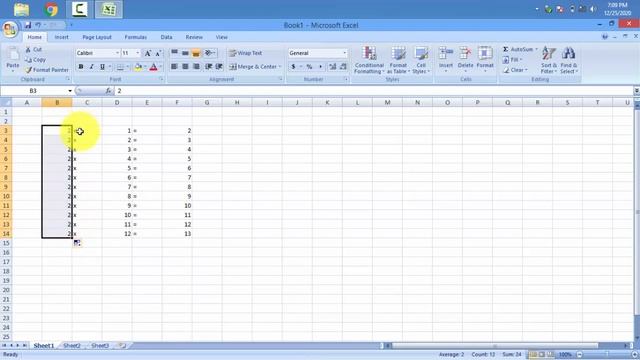Screen dimensions: 640x360
Task: Align text to the left
Action: coord(174,67)
